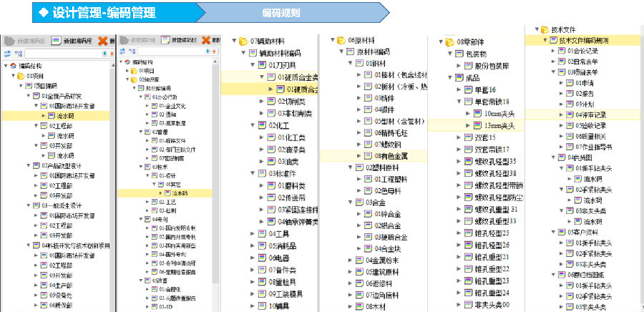This screenshot has width=644, height=312.
Task: Click 新建编码段 in the 知识库编码 panel toolbar
Action: coord(179,40)
